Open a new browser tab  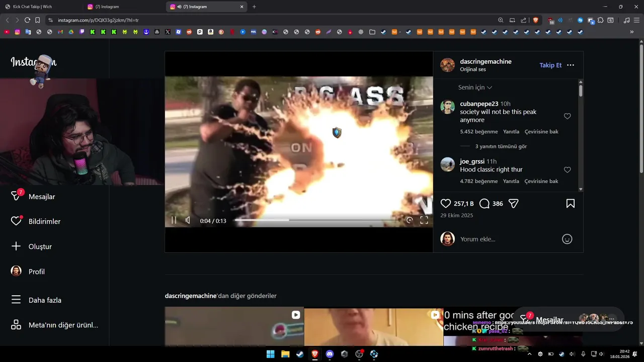point(254,7)
